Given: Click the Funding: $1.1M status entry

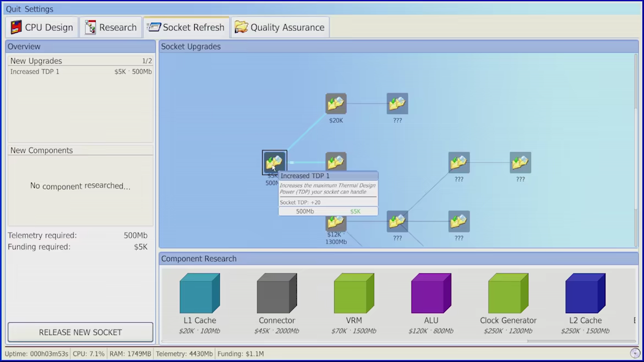Looking at the screenshot, I should (x=241, y=353).
